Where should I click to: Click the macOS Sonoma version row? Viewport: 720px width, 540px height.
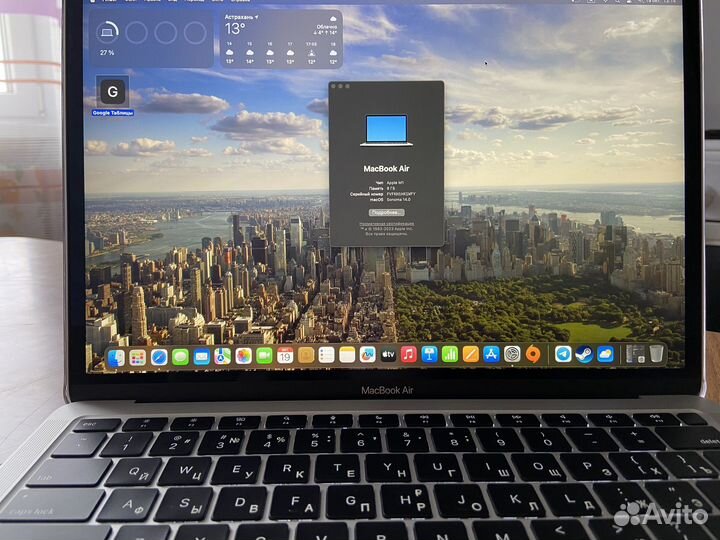click(389, 200)
